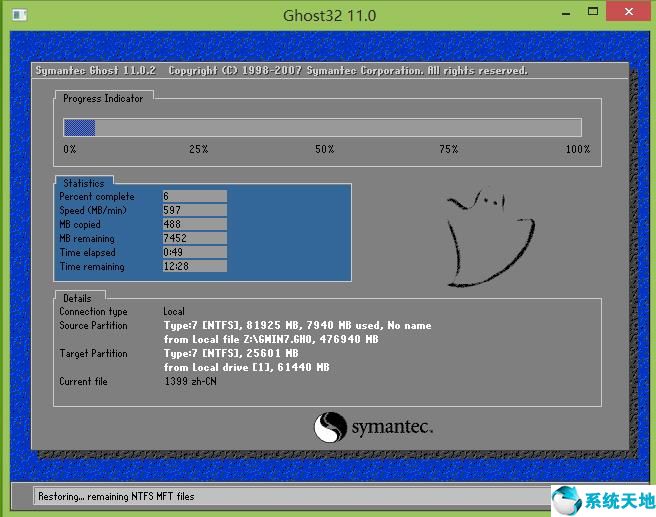This screenshot has width=656, height=517.
Task: Click the Ghost32 window system menu icon
Action: [14, 15]
